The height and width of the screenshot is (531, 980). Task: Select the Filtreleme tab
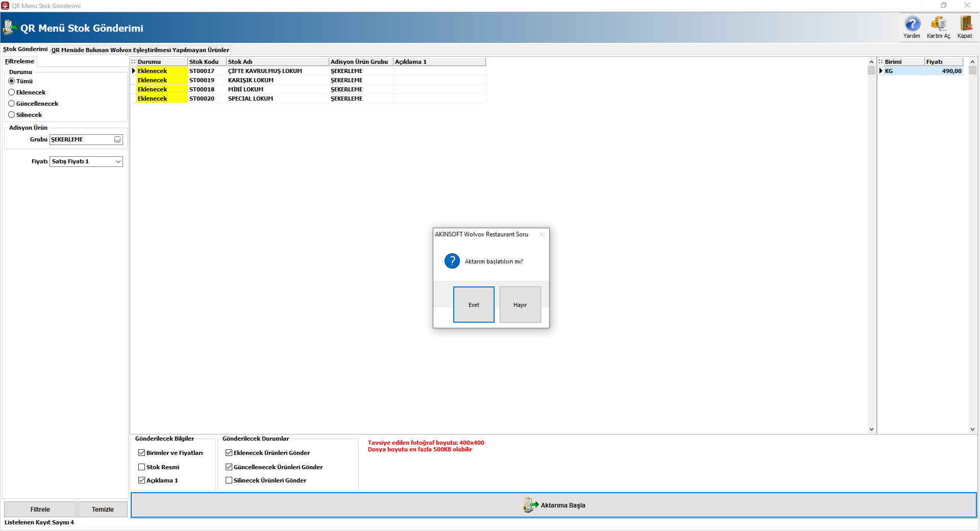(x=19, y=61)
